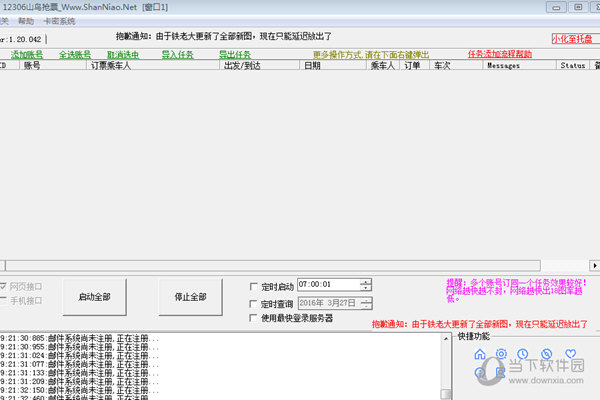Click the 快捷功能 group label

tap(474, 336)
